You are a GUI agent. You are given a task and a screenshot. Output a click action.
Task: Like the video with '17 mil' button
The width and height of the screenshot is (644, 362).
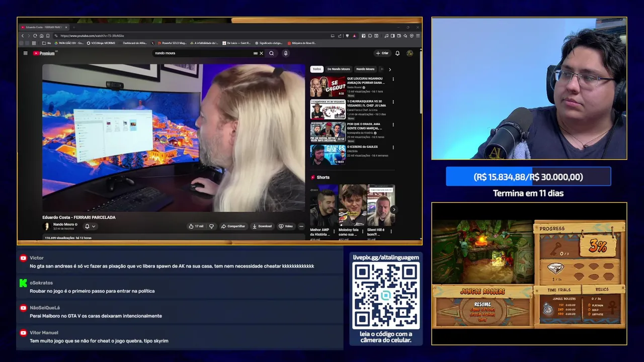pyautogui.click(x=196, y=226)
